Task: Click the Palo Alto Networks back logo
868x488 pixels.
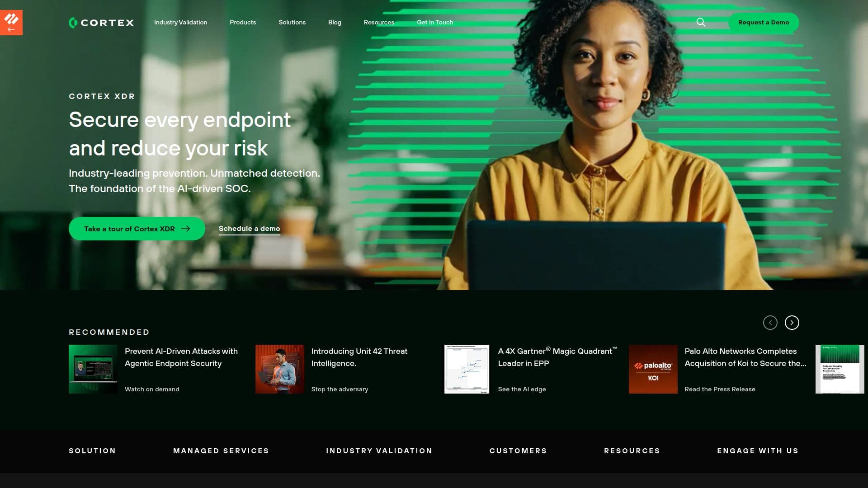Action: (x=11, y=22)
